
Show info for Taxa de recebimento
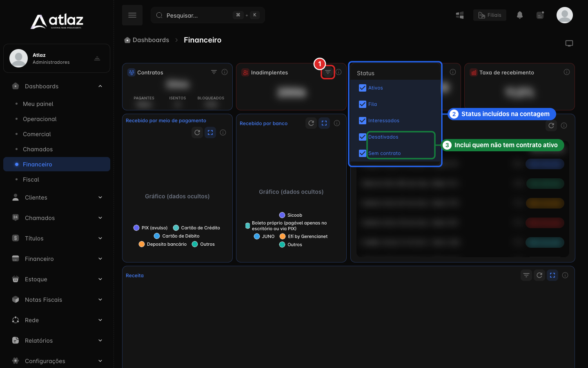click(567, 72)
